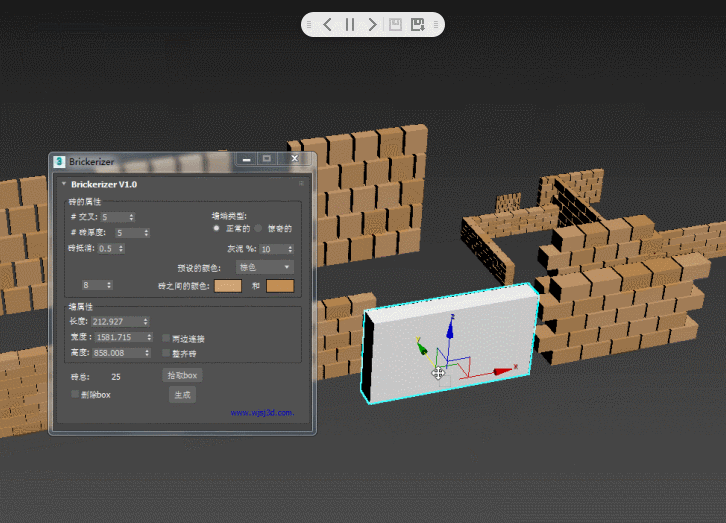This screenshot has height=523, width=726.
Task: Click the previous frame arrow in the floating toolbar
Action: pyautogui.click(x=327, y=24)
